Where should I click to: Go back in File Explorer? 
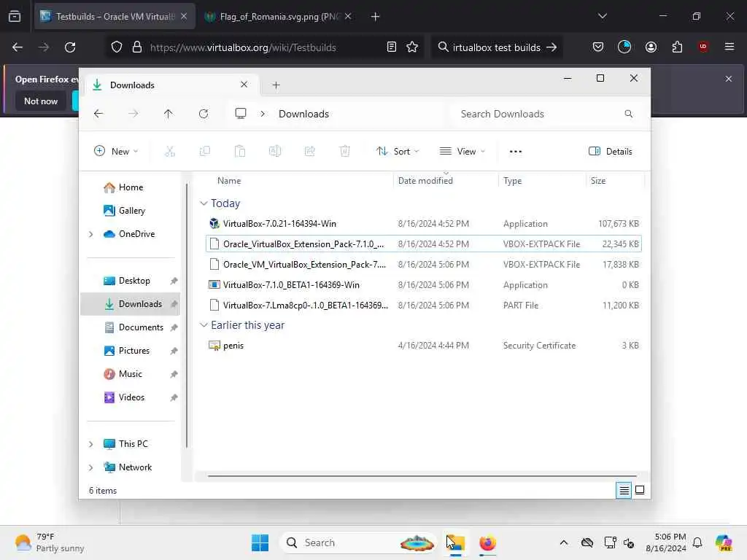pyautogui.click(x=98, y=114)
